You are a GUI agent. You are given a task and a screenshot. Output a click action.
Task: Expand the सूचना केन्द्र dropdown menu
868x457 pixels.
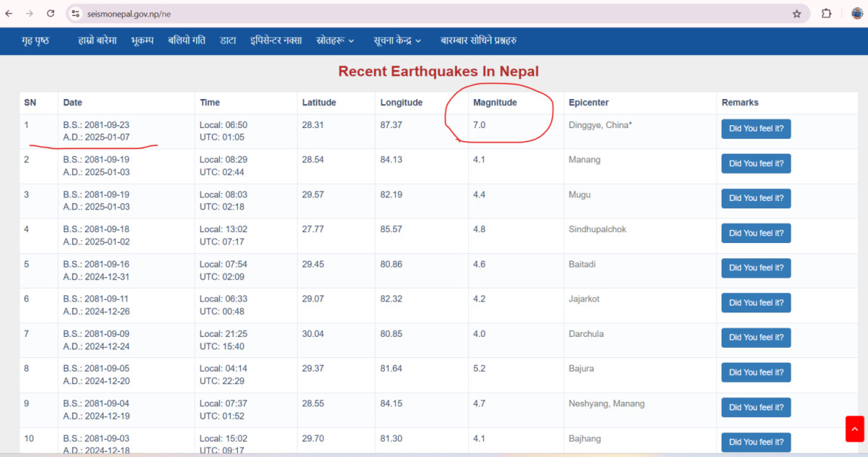pos(397,40)
